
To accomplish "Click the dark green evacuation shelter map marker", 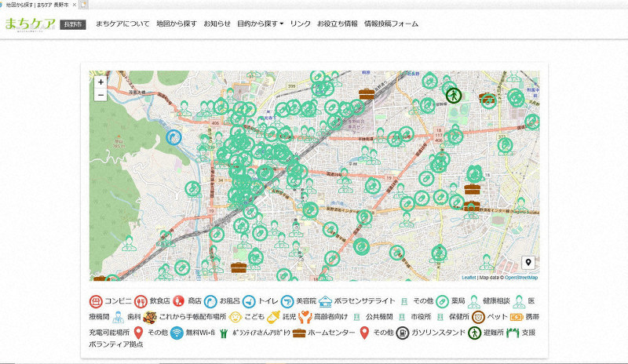I will (453, 95).
